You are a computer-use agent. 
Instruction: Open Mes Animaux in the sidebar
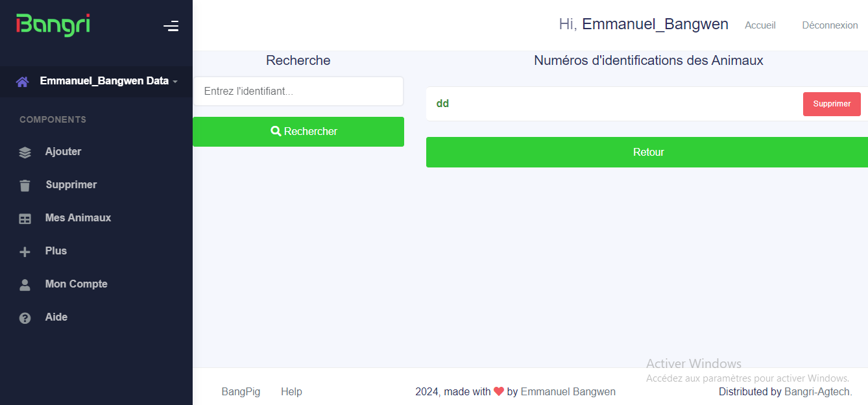(78, 218)
